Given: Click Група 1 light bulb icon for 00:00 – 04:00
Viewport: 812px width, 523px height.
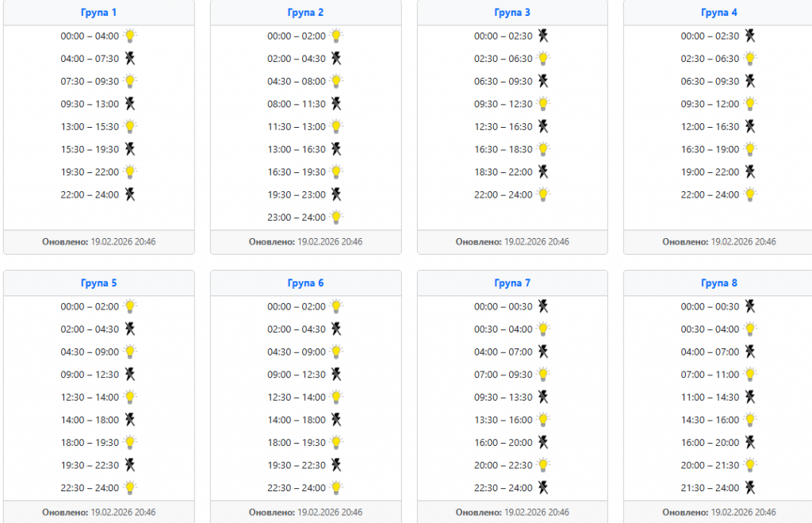Looking at the screenshot, I should [130, 36].
